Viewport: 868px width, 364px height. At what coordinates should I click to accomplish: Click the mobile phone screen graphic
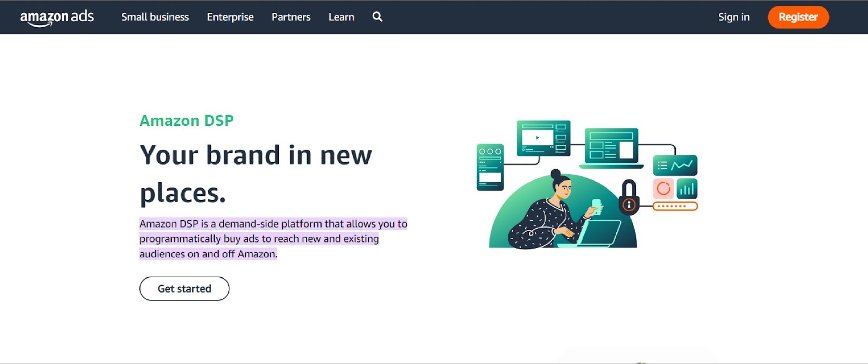(490, 167)
